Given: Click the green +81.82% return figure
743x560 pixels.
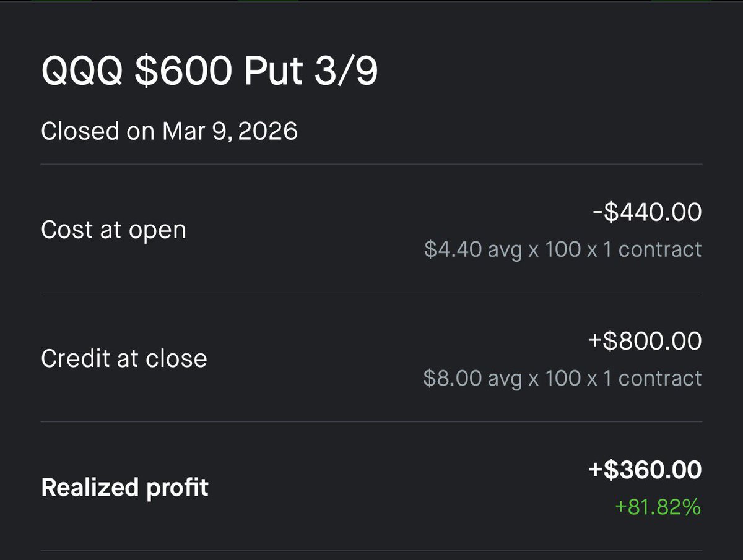Looking at the screenshot, I should [x=658, y=507].
